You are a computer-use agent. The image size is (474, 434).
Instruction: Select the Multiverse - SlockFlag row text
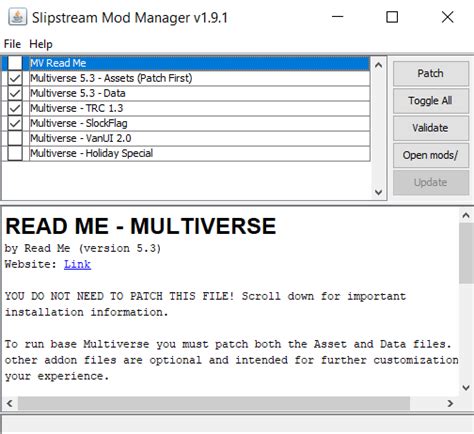[x=79, y=123]
